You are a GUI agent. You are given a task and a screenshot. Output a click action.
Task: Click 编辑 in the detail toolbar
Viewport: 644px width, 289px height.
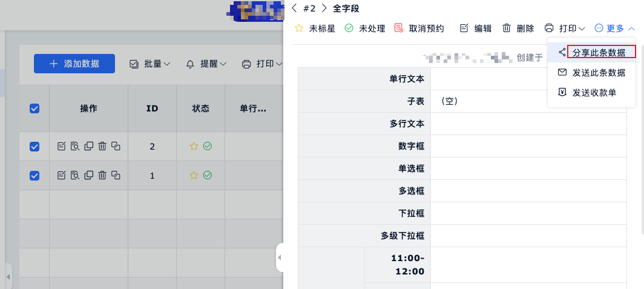pyautogui.click(x=476, y=28)
